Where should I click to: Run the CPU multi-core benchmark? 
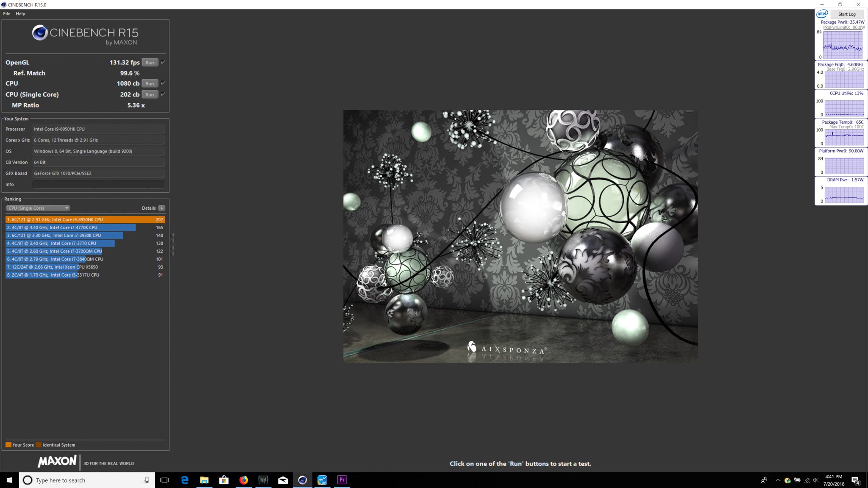click(150, 83)
